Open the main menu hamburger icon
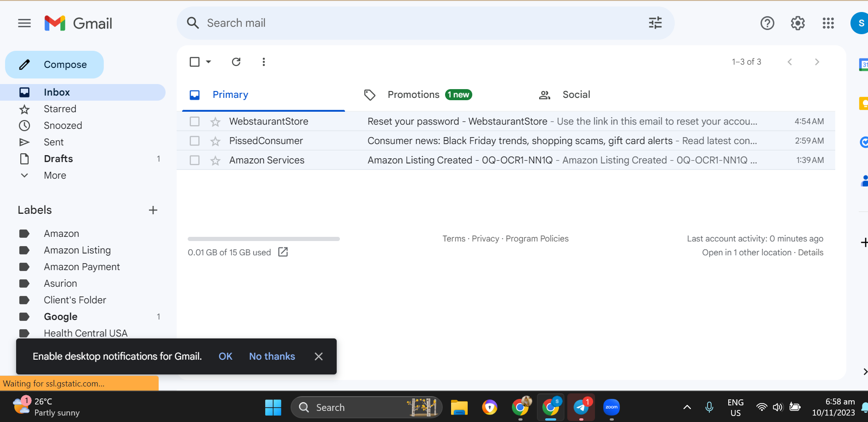The height and width of the screenshot is (422, 868). (x=24, y=23)
